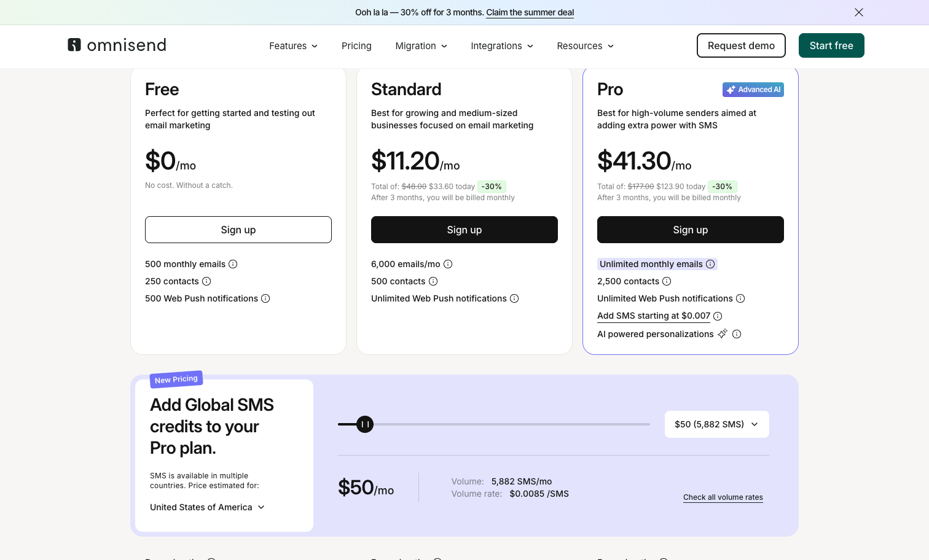Click the Advanced AI badge

(x=753, y=90)
